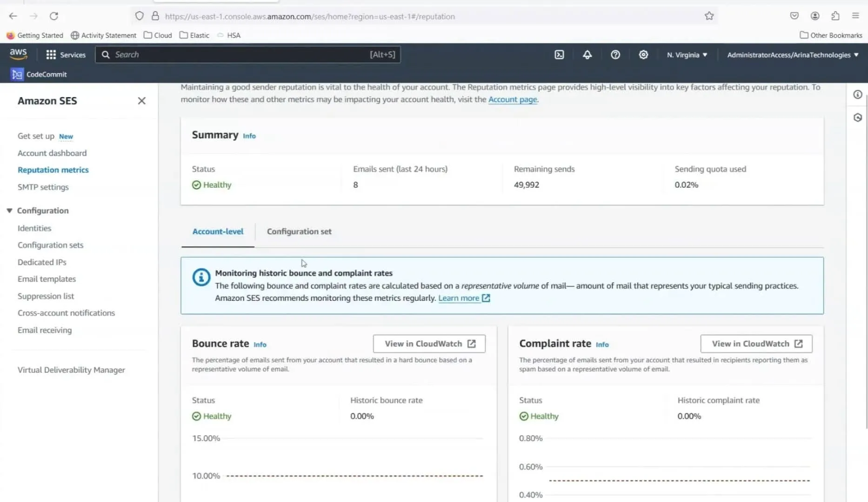Click View in CloudWatch for Complaint rate

756,343
